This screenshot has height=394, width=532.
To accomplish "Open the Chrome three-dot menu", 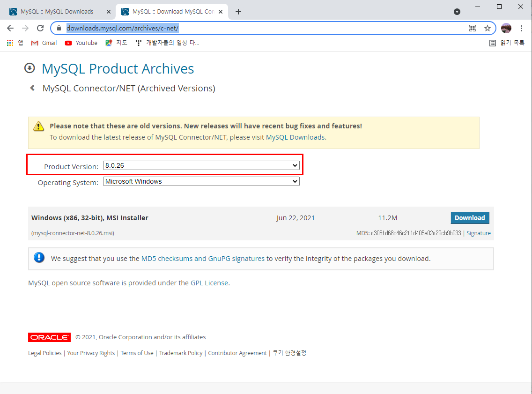I will click(521, 28).
